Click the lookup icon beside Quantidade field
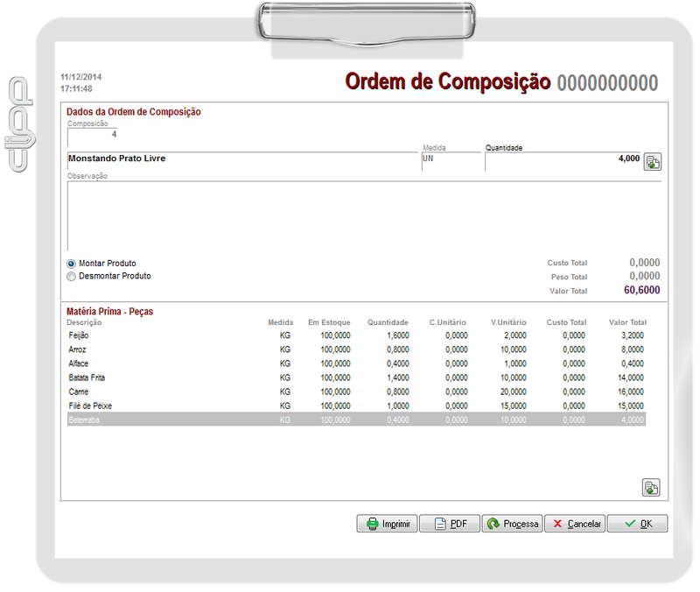 [652, 162]
